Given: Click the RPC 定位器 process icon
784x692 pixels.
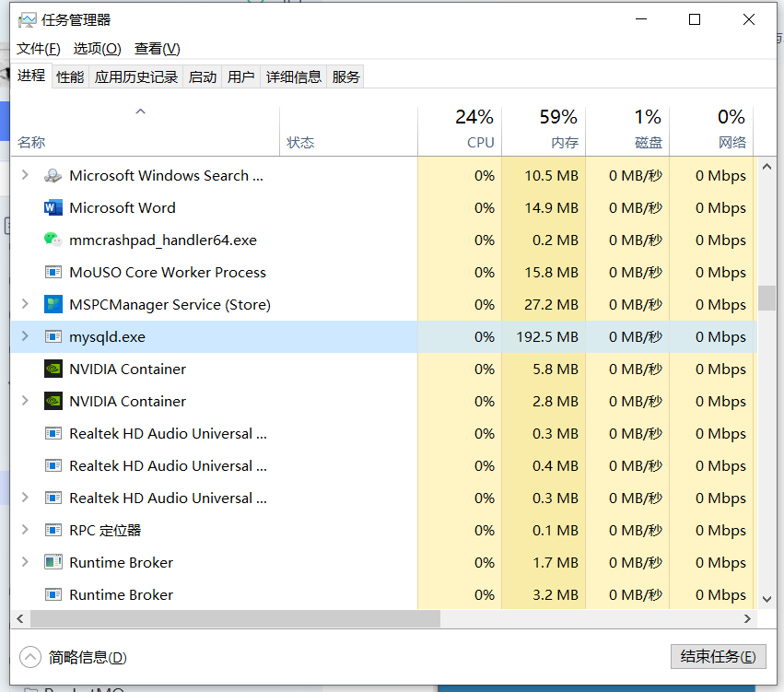Looking at the screenshot, I should tap(53, 531).
